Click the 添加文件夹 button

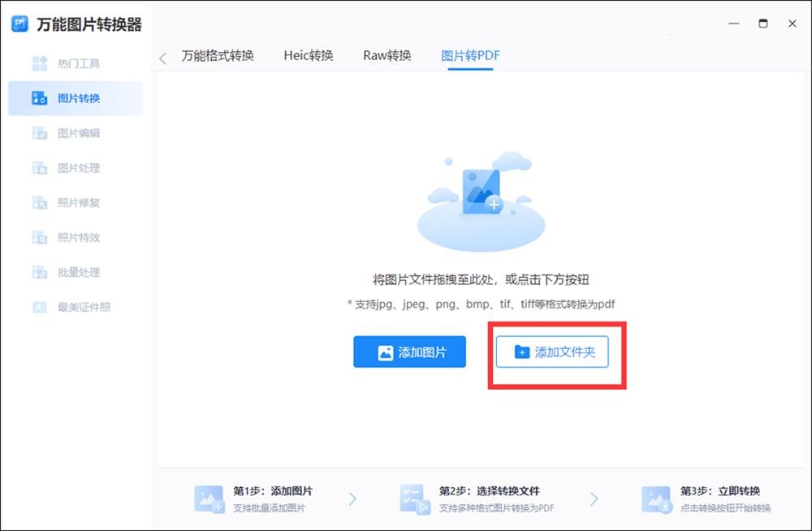tap(553, 352)
